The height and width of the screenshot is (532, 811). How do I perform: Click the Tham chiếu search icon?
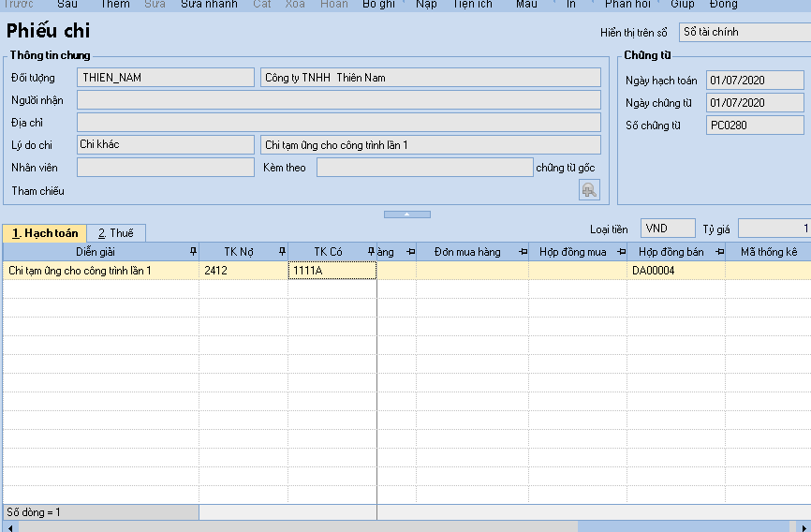point(589,190)
